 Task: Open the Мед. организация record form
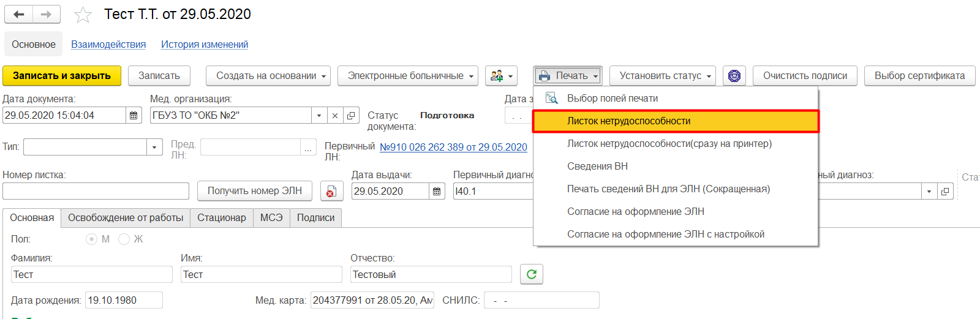351,115
